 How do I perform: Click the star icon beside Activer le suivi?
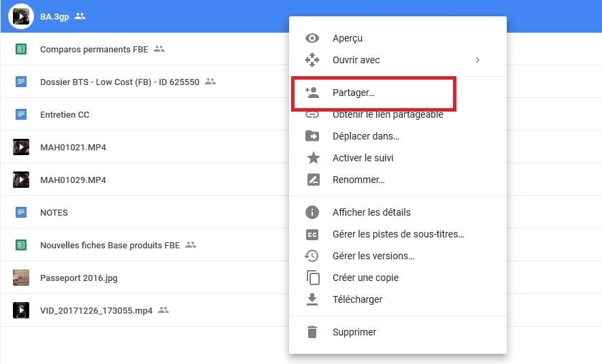(314, 157)
